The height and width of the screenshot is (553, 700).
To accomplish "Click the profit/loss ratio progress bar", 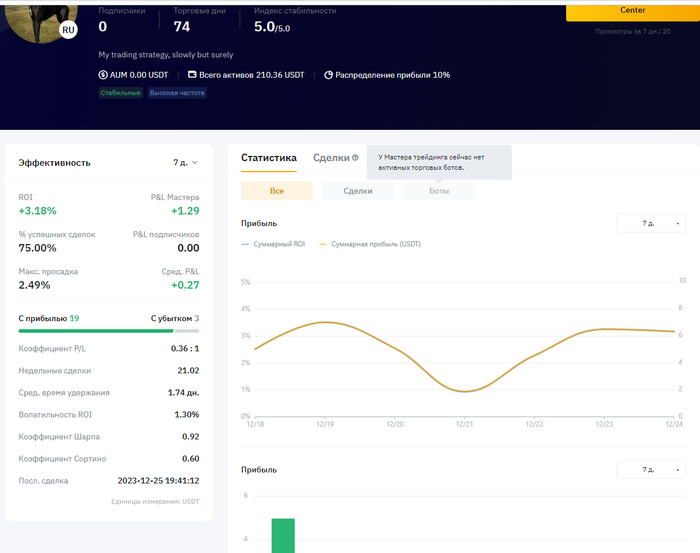I will click(x=108, y=330).
